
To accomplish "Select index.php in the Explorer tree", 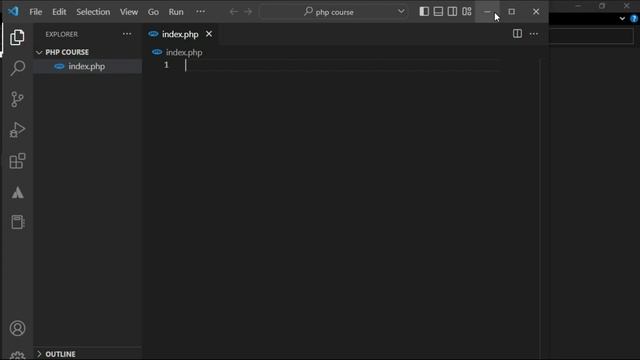I will 87,66.
